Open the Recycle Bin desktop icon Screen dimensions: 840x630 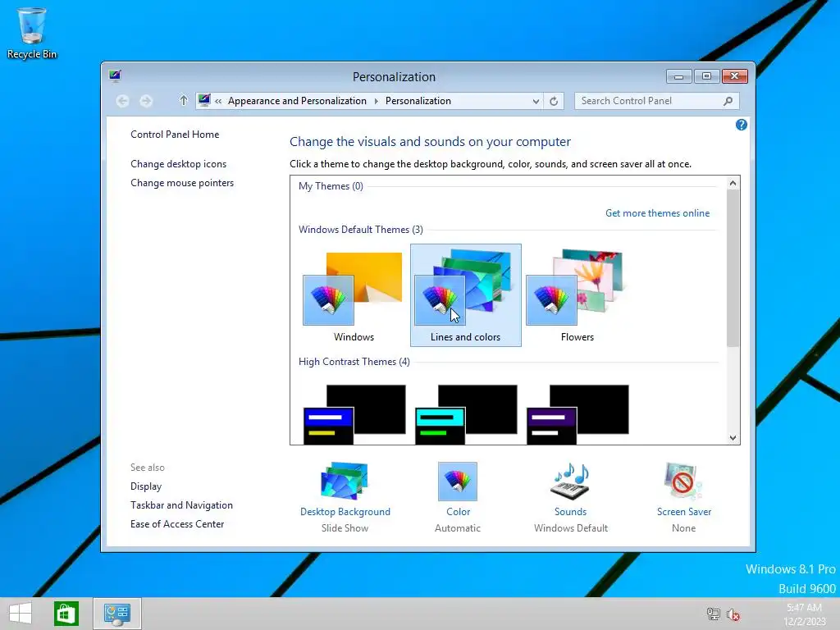pos(32,33)
